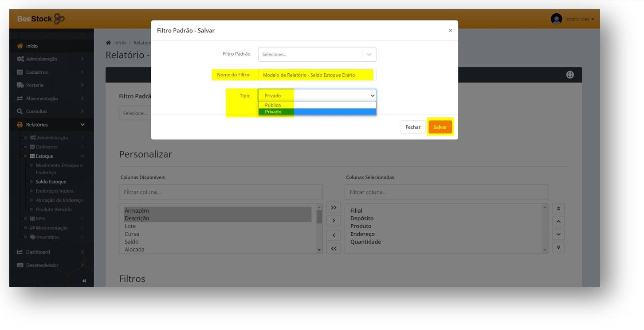This screenshot has width=644, height=330.
Task: Open Endereços Vazios report in sidebar
Action: 54,191
